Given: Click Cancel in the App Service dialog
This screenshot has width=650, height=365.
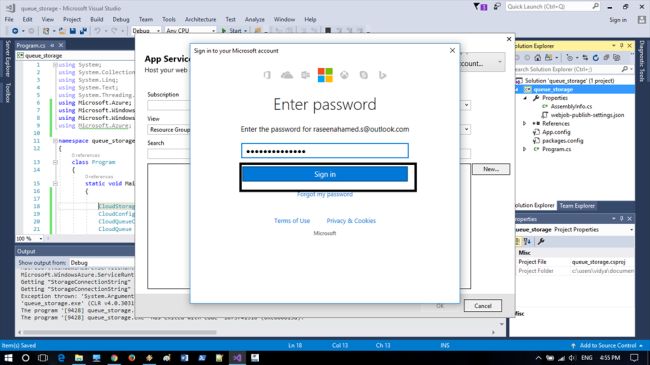Looking at the screenshot, I should pos(483,306).
